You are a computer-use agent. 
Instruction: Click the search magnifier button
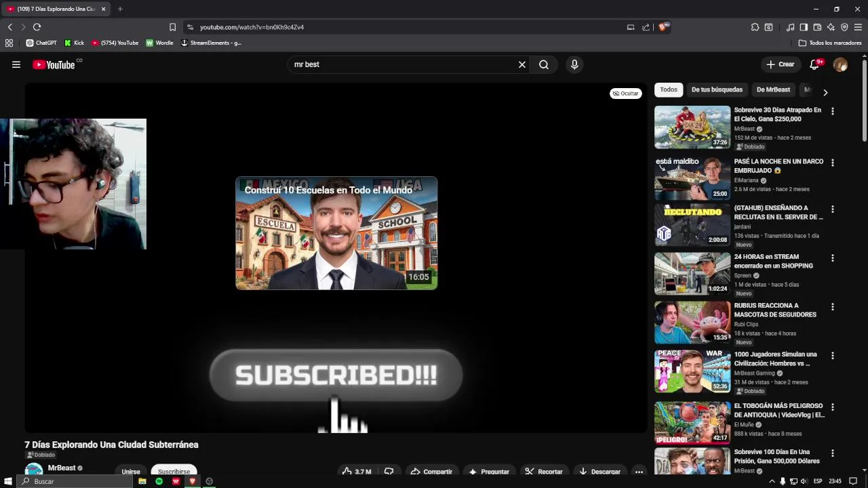tap(544, 64)
